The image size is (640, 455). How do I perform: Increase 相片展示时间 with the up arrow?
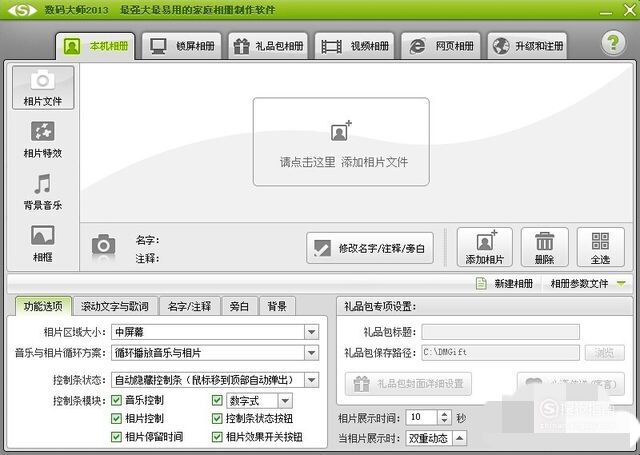tap(444, 413)
